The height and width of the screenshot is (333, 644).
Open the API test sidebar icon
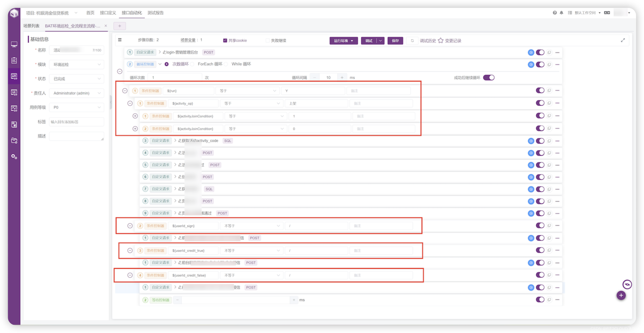point(14,76)
